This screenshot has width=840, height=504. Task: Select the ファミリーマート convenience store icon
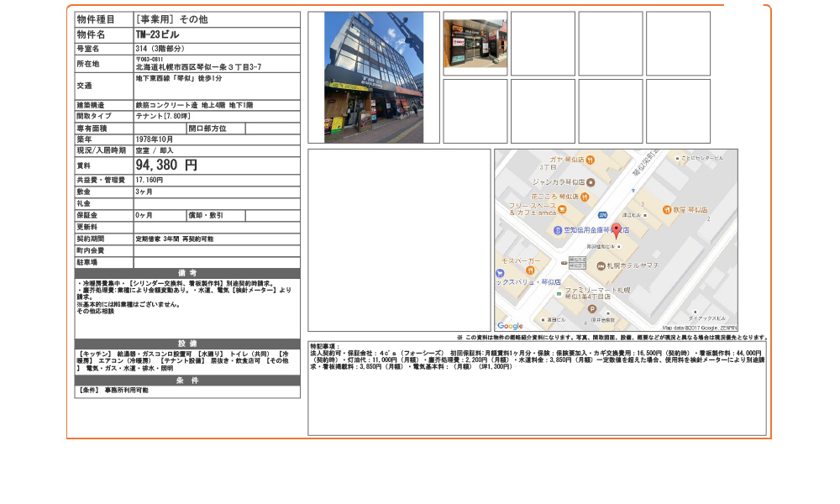pyautogui.click(x=559, y=293)
